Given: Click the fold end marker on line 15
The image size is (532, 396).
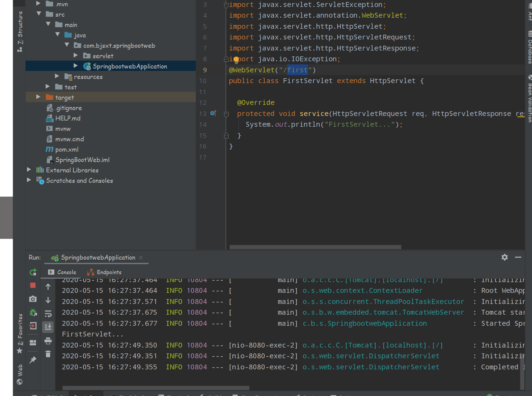Looking at the screenshot, I should click(226, 136).
